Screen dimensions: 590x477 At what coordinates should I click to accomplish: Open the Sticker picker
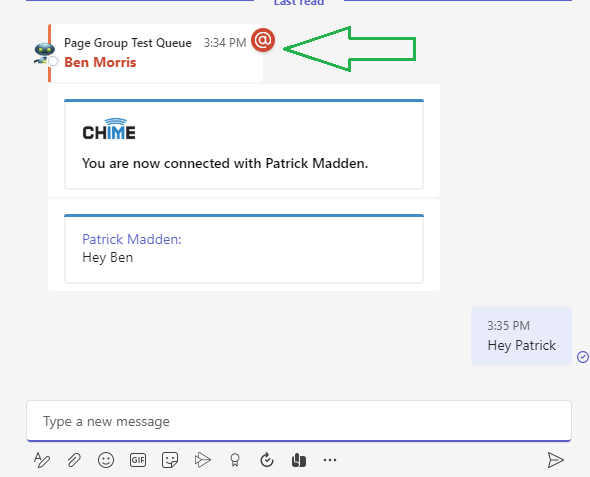(170, 460)
